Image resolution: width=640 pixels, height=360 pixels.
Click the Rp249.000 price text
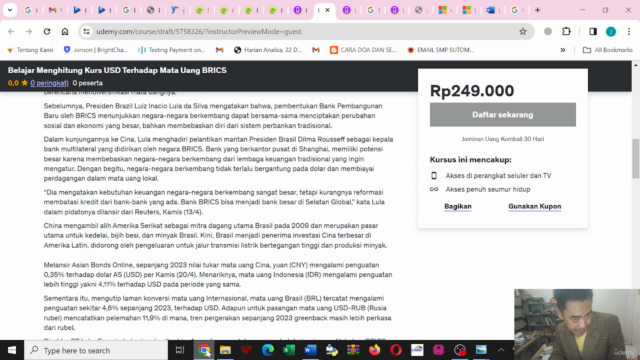[472, 91]
